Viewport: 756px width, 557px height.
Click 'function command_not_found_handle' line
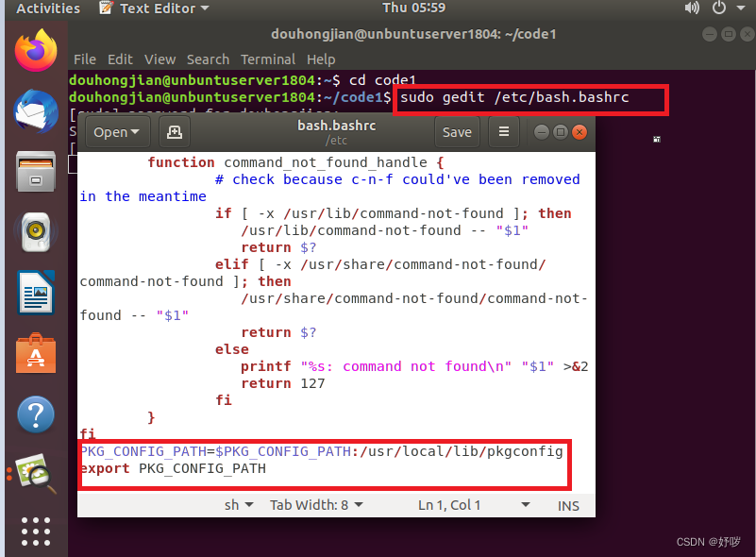[x=295, y=162]
